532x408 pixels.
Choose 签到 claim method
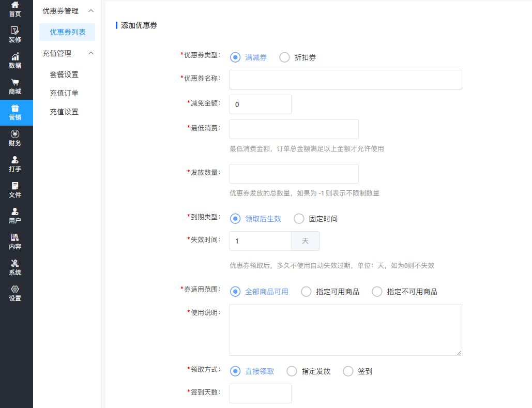[x=348, y=371]
